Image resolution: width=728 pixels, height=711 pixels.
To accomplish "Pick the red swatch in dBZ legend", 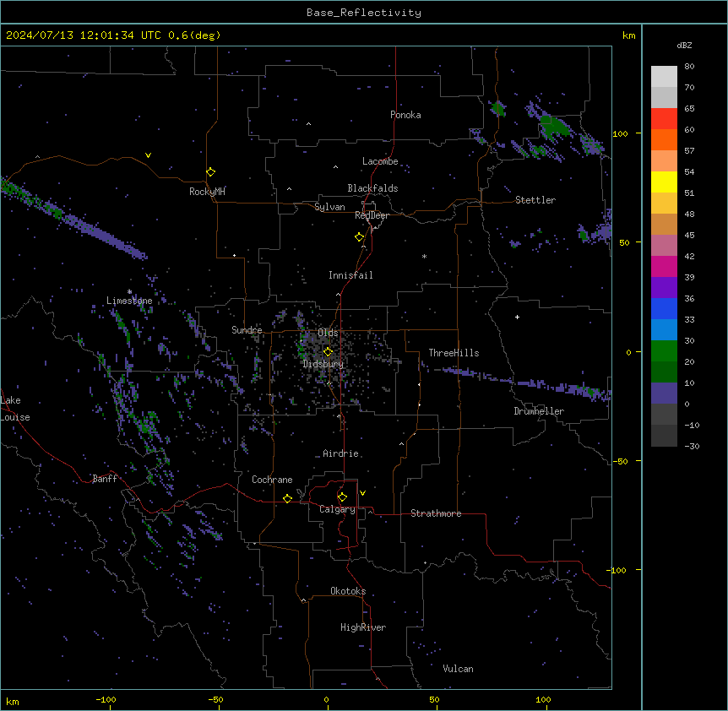I will pyautogui.click(x=664, y=119).
